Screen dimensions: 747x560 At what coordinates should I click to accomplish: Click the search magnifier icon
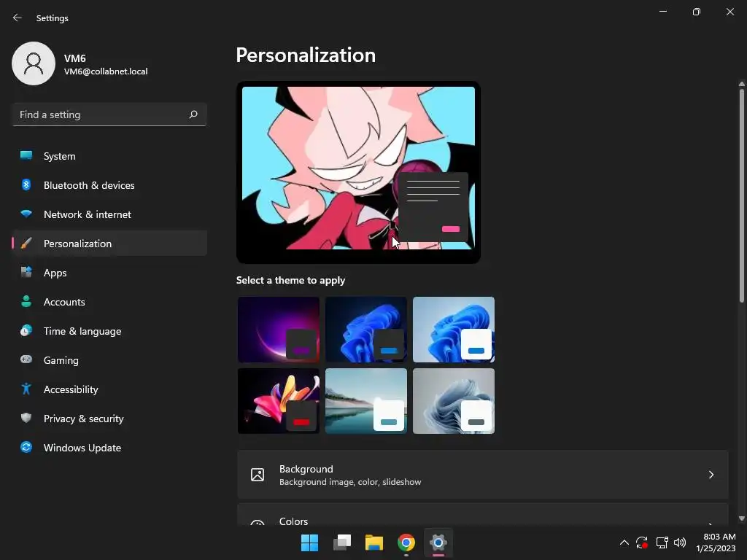[x=193, y=114]
